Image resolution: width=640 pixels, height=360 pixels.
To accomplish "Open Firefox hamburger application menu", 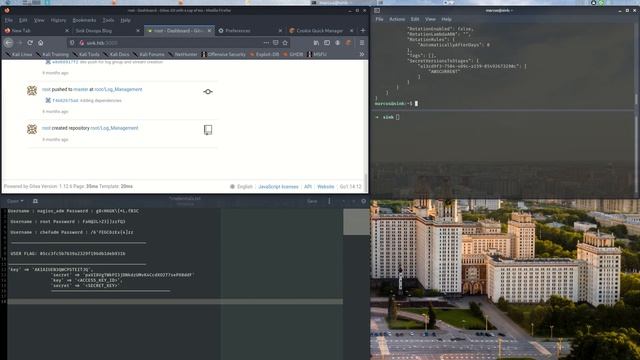I will [x=362, y=42].
